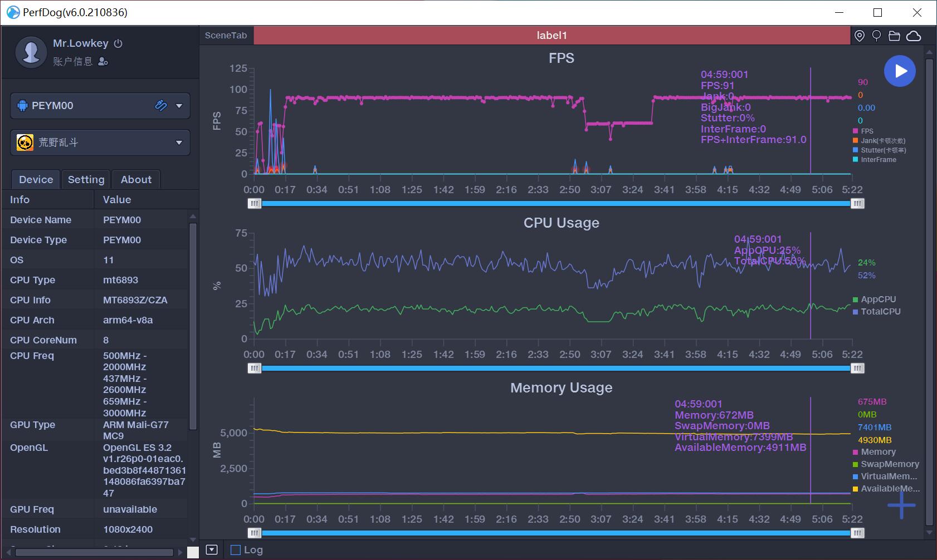Click the collapse arrow box beside Log
Viewport: 937px width, 560px height.
[212, 550]
